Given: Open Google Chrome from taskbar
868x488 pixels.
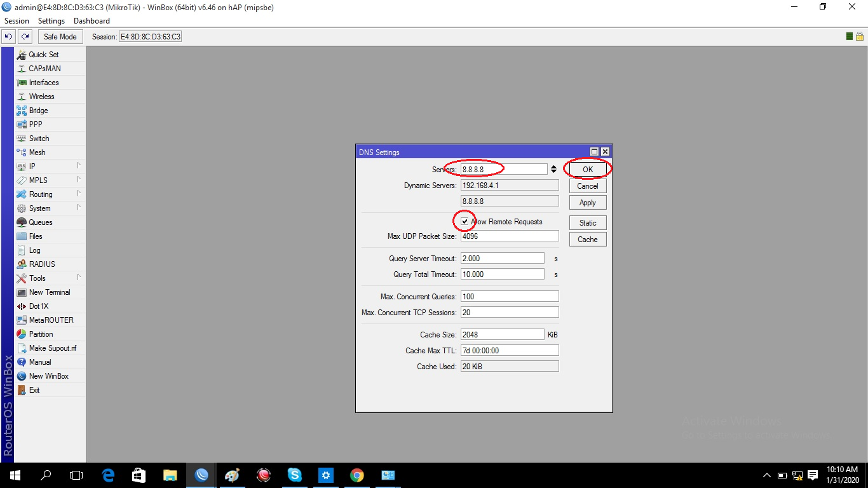Looking at the screenshot, I should click(x=356, y=475).
